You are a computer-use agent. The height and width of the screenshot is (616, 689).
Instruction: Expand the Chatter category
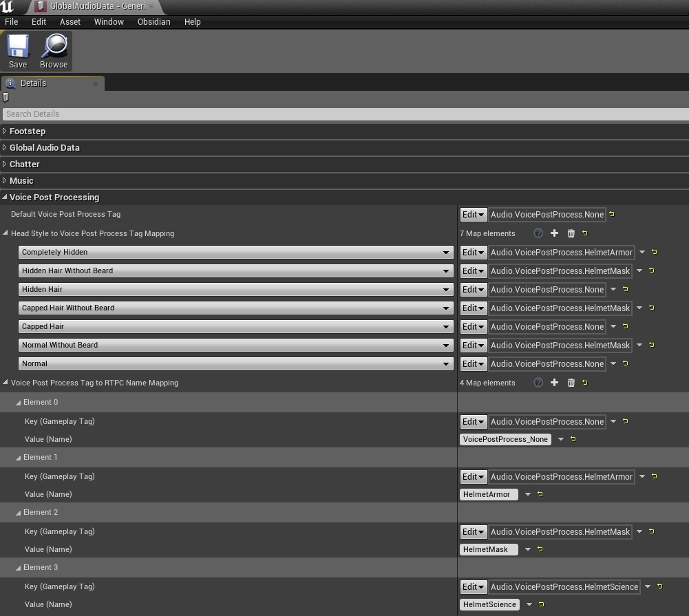click(x=4, y=164)
